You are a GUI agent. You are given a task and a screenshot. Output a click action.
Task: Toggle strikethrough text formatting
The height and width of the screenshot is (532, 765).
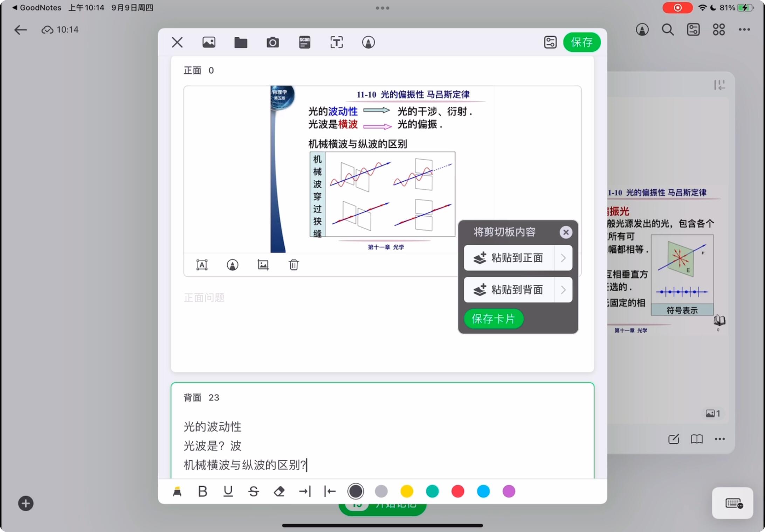click(254, 491)
